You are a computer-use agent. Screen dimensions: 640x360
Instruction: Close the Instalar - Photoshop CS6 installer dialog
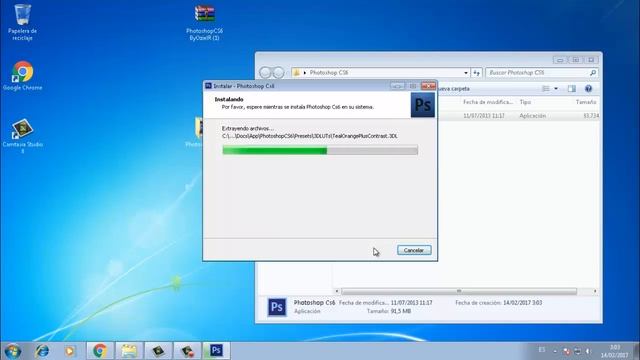coord(428,86)
